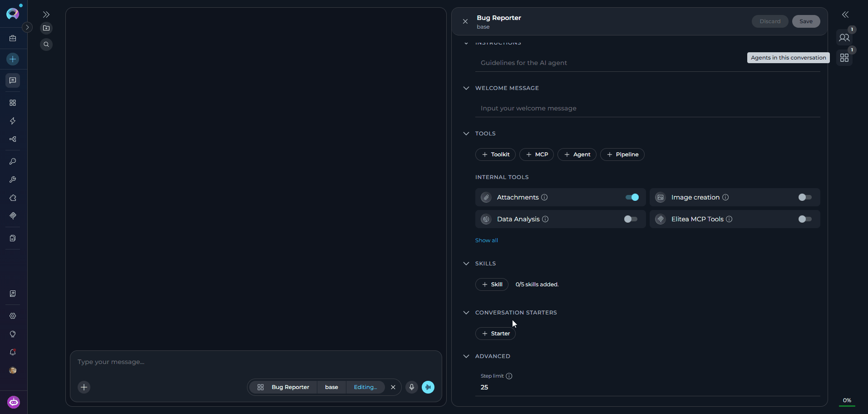Open the user avatar profile

[13, 370]
